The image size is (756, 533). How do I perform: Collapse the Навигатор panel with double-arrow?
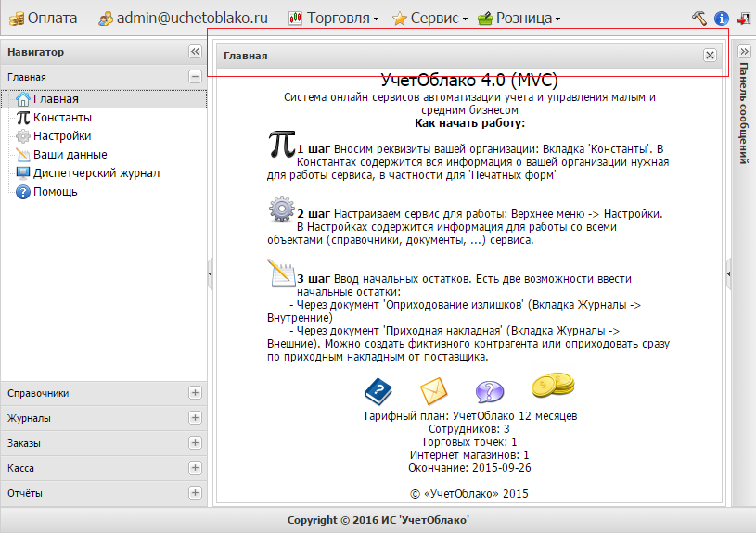(x=195, y=52)
